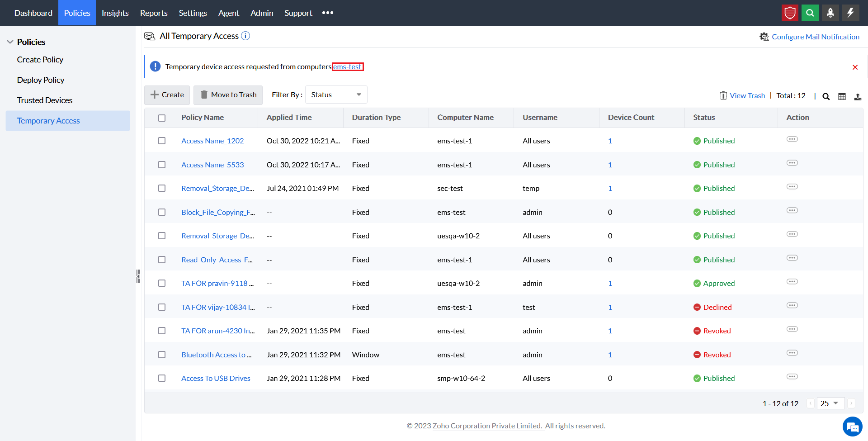868x441 pixels.
Task: Click the lightning bolt quick actions icon
Action: [x=850, y=13]
